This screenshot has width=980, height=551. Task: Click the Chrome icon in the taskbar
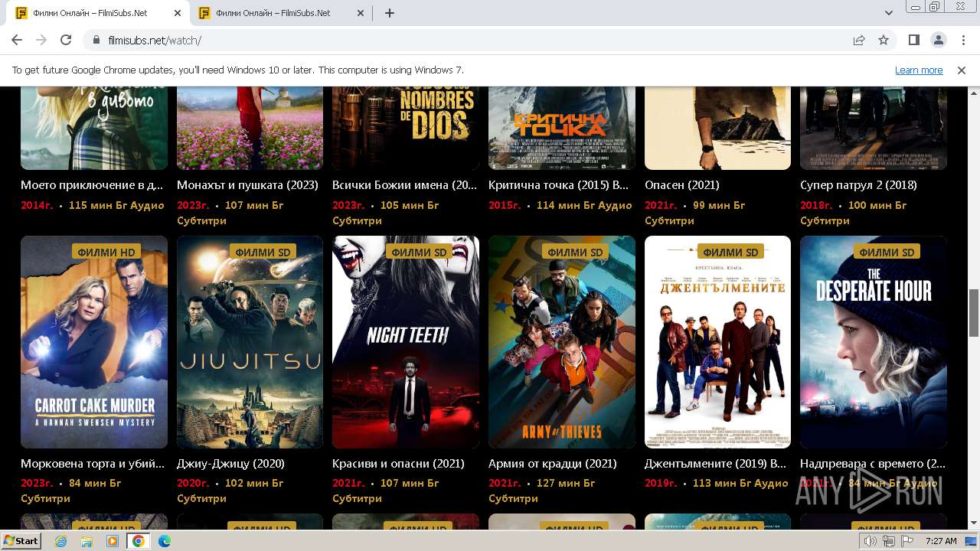click(x=139, y=541)
